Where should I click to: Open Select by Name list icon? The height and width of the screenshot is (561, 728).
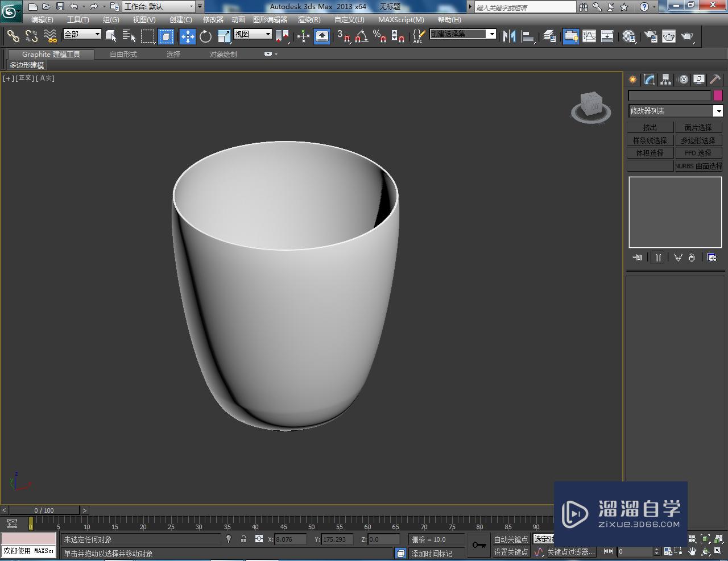point(129,36)
